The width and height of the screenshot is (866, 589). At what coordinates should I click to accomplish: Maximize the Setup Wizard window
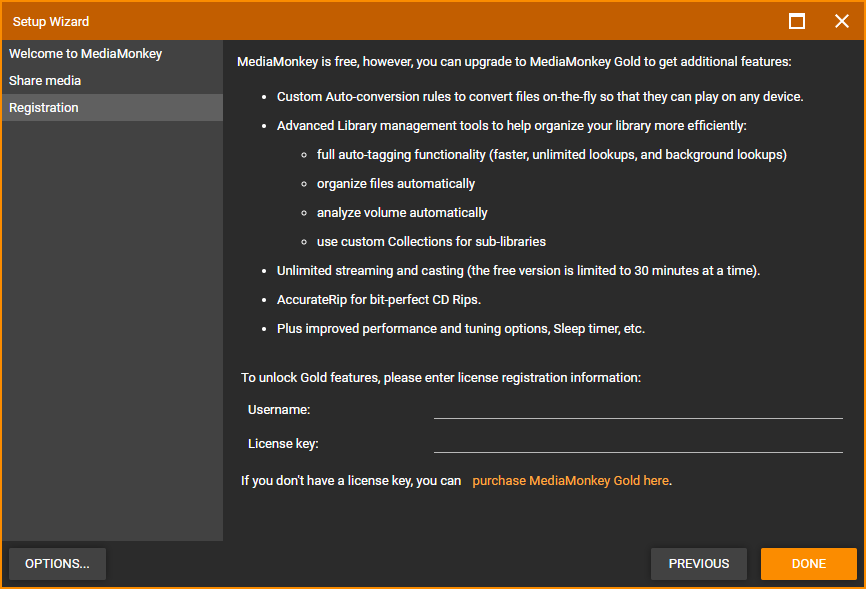point(796,21)
